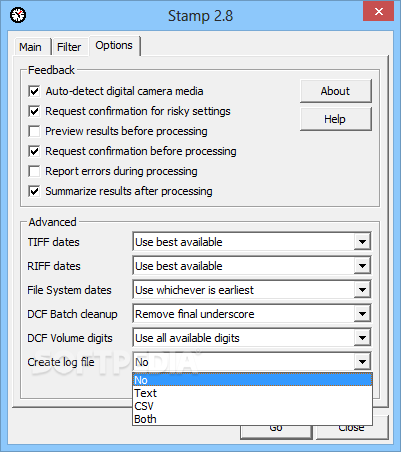Screen dimensions: 401x452
Task: Choose CSV in the log file list
Action: pyautogui.click(x=252, y=406)
